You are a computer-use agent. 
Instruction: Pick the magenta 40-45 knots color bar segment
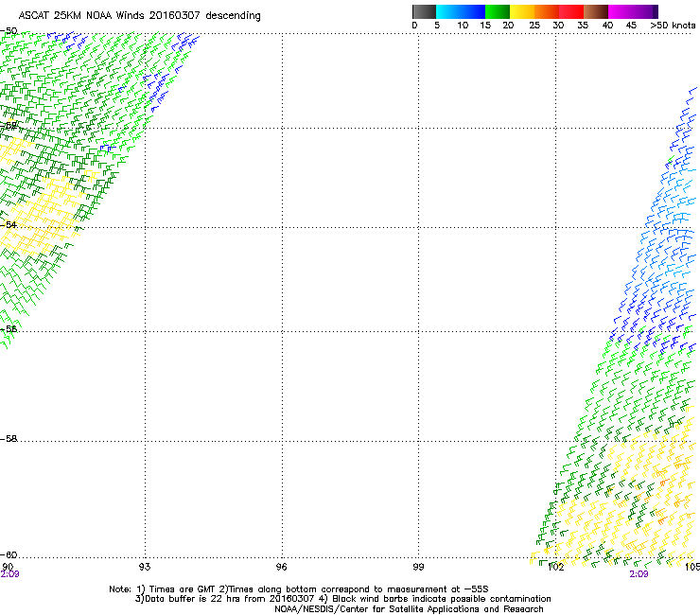tap(621, 11)
